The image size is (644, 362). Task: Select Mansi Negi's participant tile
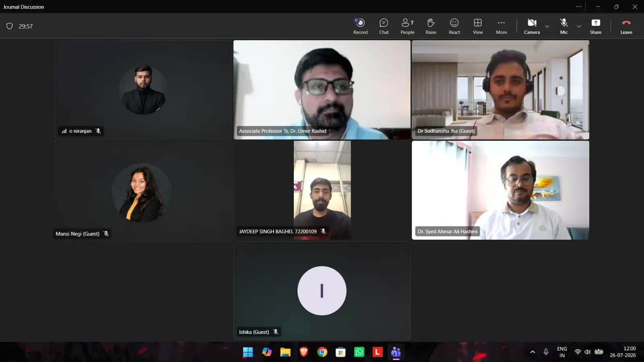pos(143,191)
